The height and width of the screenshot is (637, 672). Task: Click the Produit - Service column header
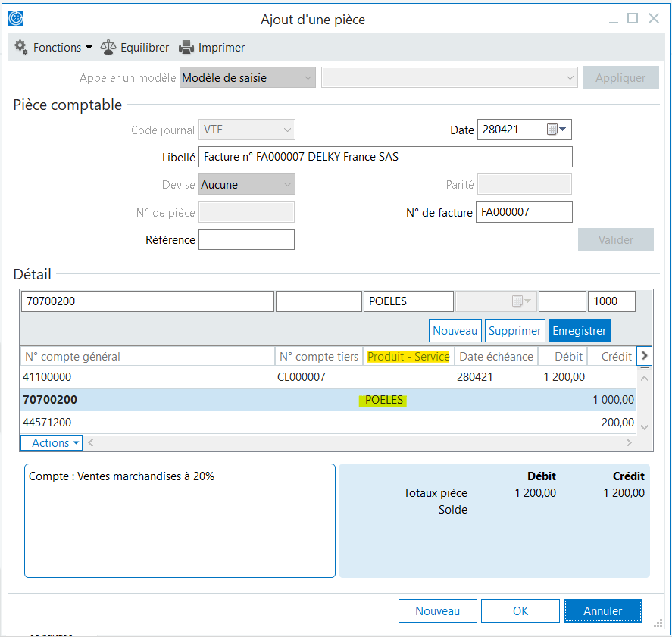[408, 356]
